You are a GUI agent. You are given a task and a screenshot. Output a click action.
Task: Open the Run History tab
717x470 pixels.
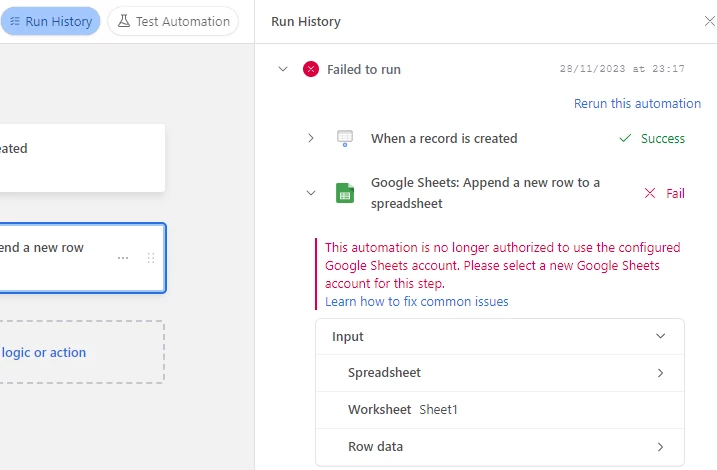(50, 21)
